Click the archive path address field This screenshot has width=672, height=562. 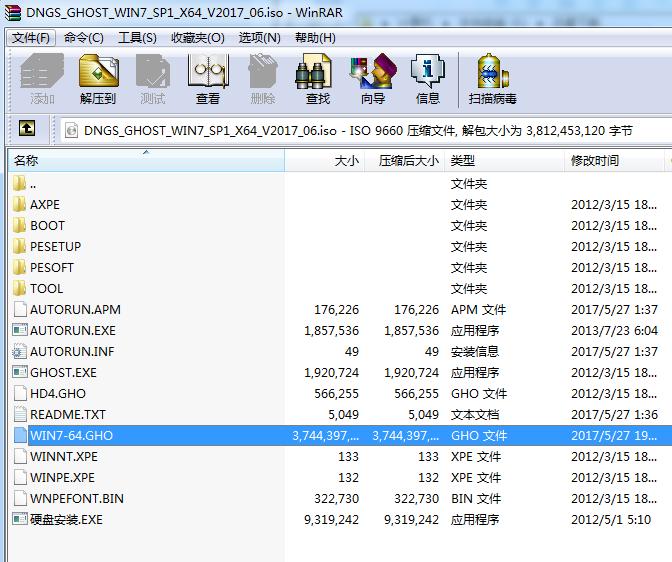pos(366,130)
